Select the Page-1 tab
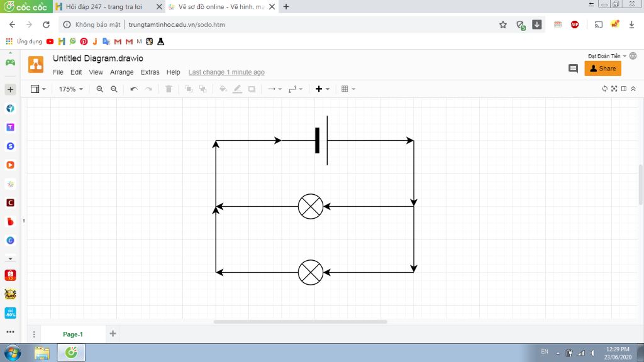644x362 pixels. pyautogui.click(x=73, y=334)
